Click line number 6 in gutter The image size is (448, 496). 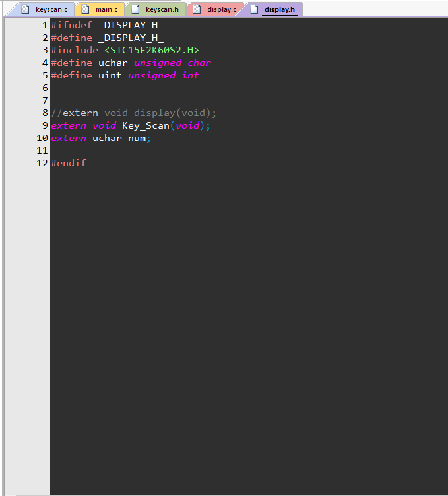pos(45,88)
